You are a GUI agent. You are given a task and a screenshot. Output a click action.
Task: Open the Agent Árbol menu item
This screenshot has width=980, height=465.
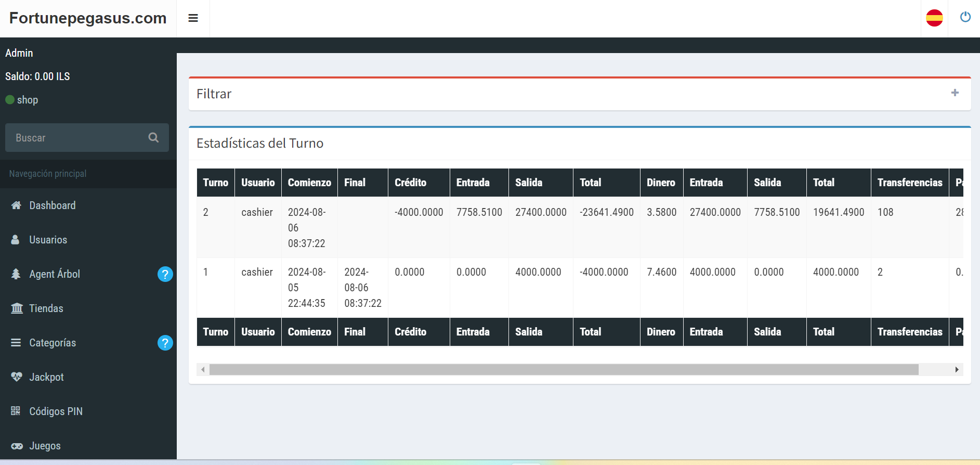click(88, 274)
